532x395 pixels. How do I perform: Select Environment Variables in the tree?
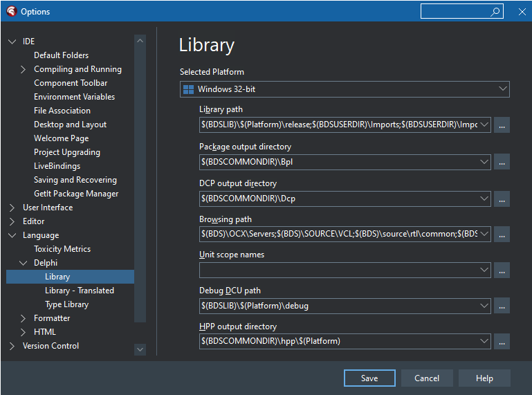click(x=74, y=97)
